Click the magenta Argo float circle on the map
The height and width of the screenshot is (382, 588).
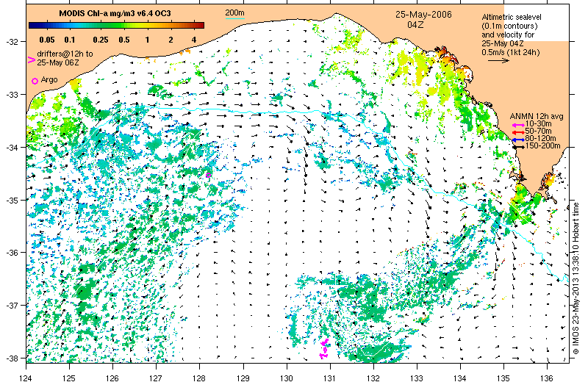point(209,175)
